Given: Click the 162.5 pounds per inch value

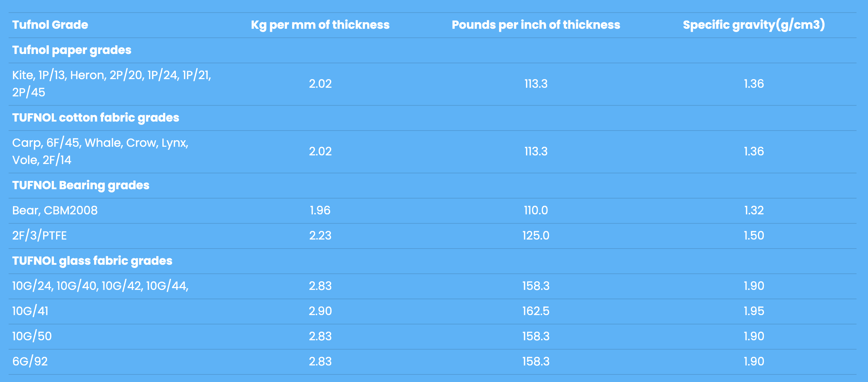Looking at the screenshot, I should (x=536, y=311).
